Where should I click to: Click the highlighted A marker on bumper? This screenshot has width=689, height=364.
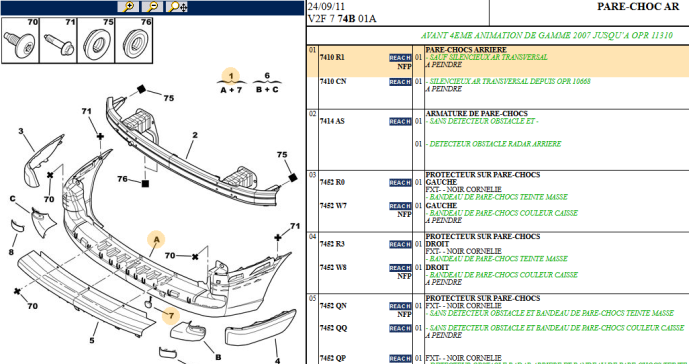[156, 239]
